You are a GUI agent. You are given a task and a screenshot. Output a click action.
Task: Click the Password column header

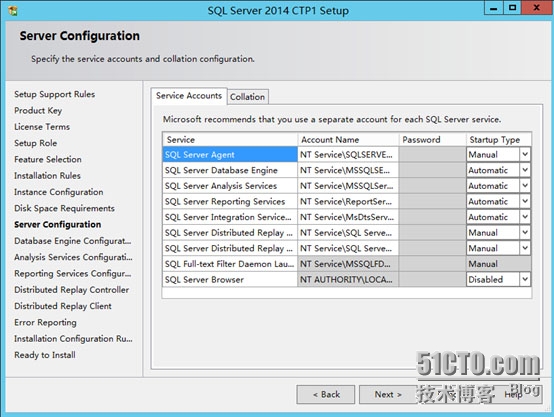432,140
